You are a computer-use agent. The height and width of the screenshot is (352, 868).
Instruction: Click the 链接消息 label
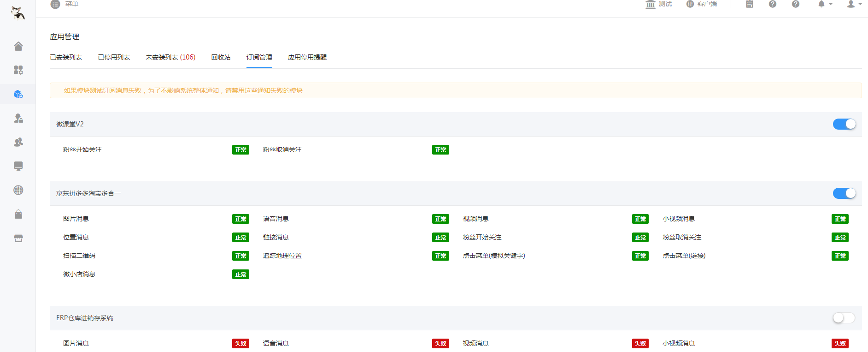coord(276,237)
